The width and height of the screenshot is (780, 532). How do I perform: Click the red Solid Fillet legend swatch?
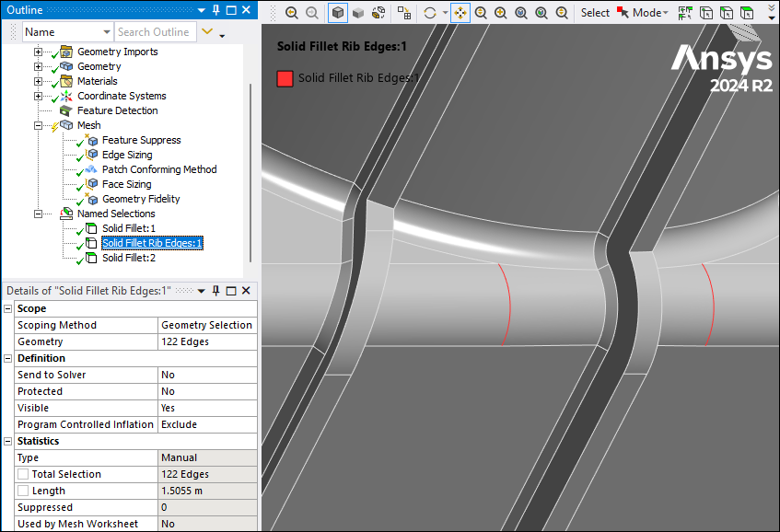285,78
